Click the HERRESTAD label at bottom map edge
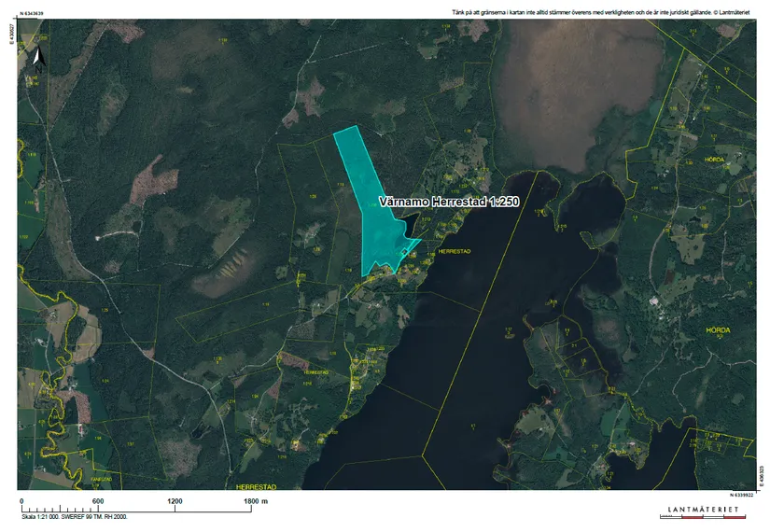770x532 pixels. (x=255, y=486)
